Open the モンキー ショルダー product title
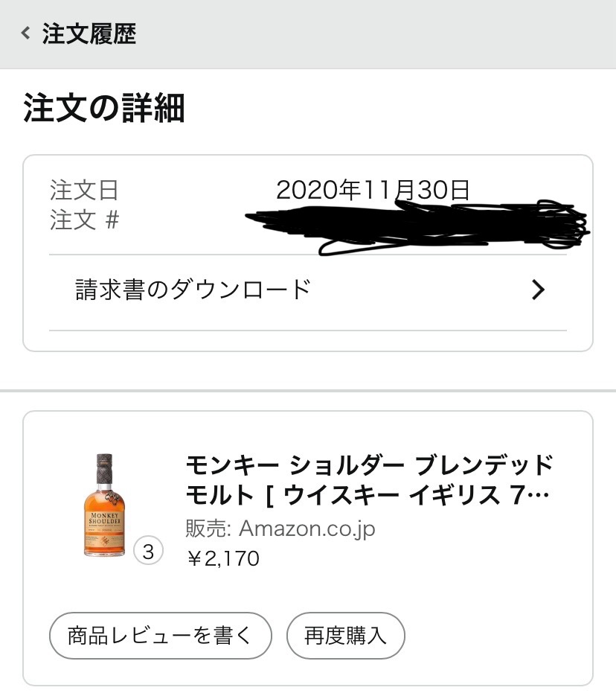Screen dimensions: 616x699 [x=369, y=466]
